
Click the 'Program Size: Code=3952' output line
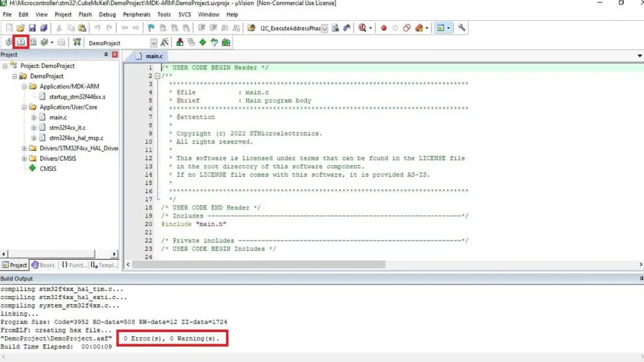coord(114,322)
